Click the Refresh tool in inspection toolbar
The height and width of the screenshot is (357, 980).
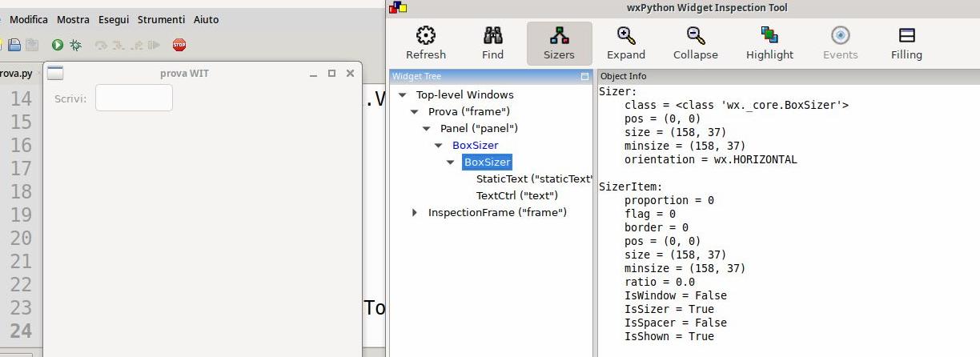coord(426,43)
